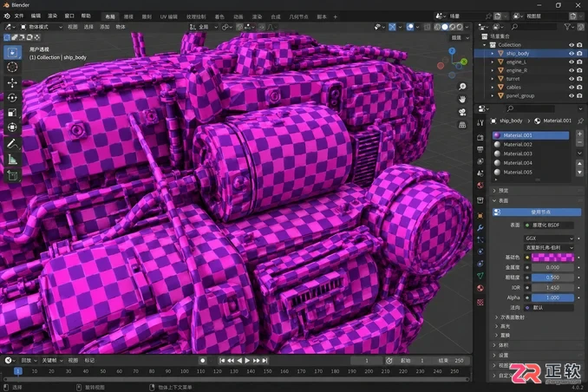The image size is (588, 392).
Task: Open the 物体模式 object mode dropdown
Action: click(42, 27)
